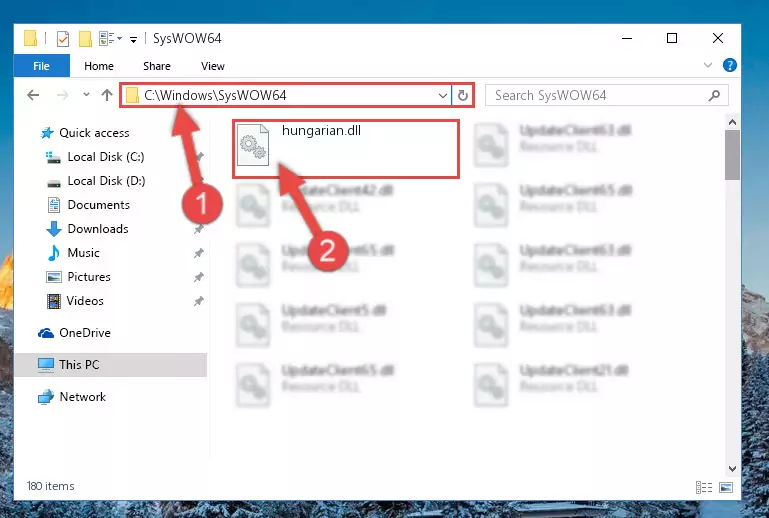Click the scrollbar up arrow
769x518 pixels.
732,123
